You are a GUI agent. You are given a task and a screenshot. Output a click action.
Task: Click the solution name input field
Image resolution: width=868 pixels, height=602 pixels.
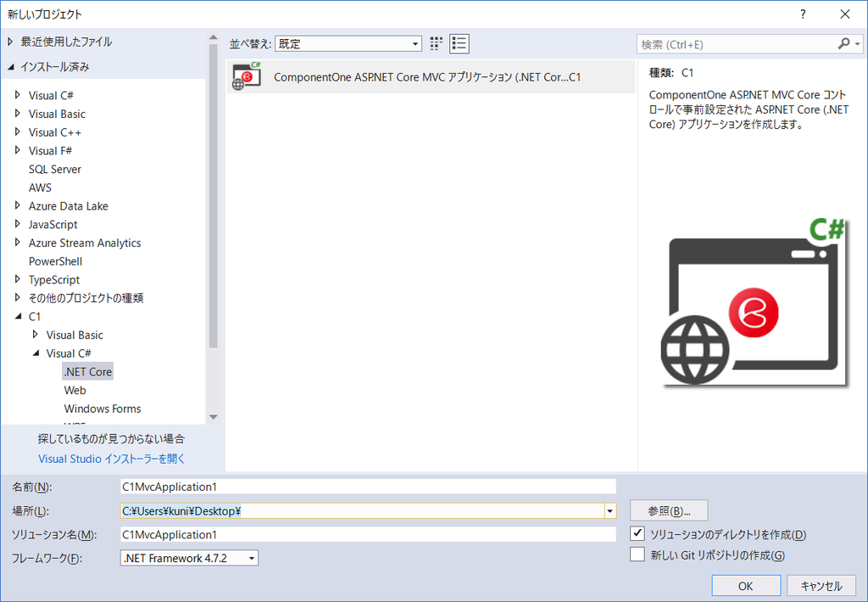point(368,534)
